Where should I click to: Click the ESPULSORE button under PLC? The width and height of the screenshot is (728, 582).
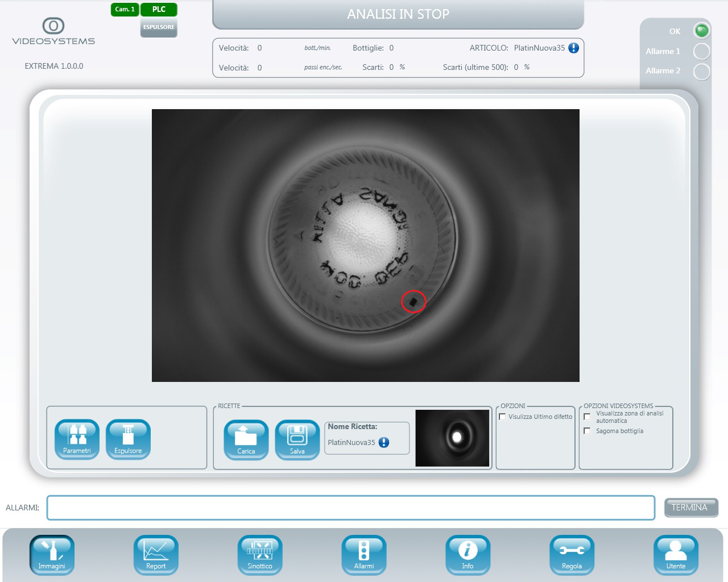(x=159, y=27)
